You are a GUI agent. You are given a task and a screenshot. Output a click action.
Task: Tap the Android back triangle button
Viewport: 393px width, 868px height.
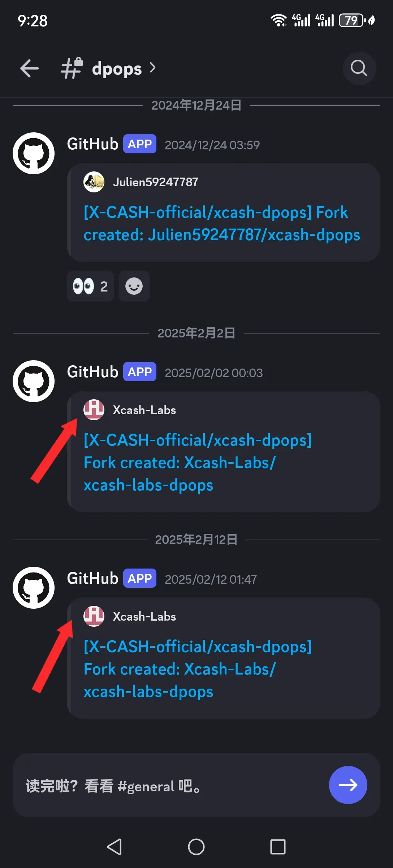coord(115,847)
